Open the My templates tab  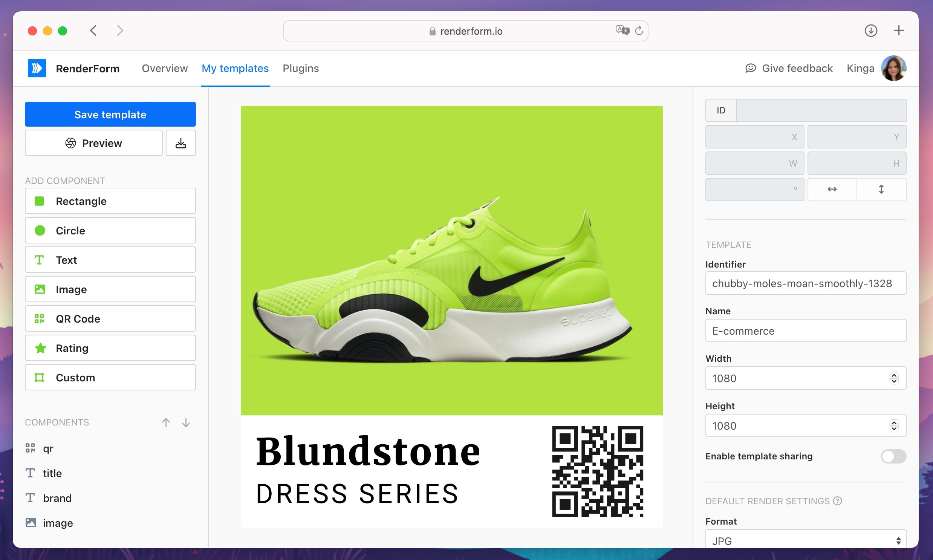pos(235,68)
